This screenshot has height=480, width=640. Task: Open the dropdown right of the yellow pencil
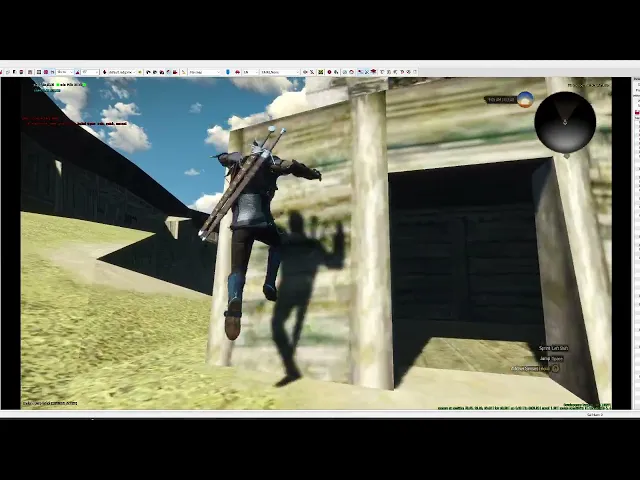204,72
